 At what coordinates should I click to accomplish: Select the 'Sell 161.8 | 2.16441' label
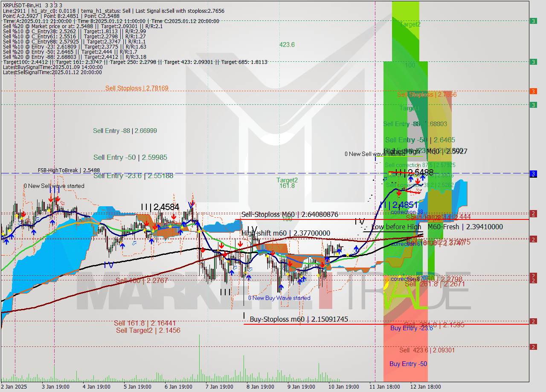[x=145, y=323]
